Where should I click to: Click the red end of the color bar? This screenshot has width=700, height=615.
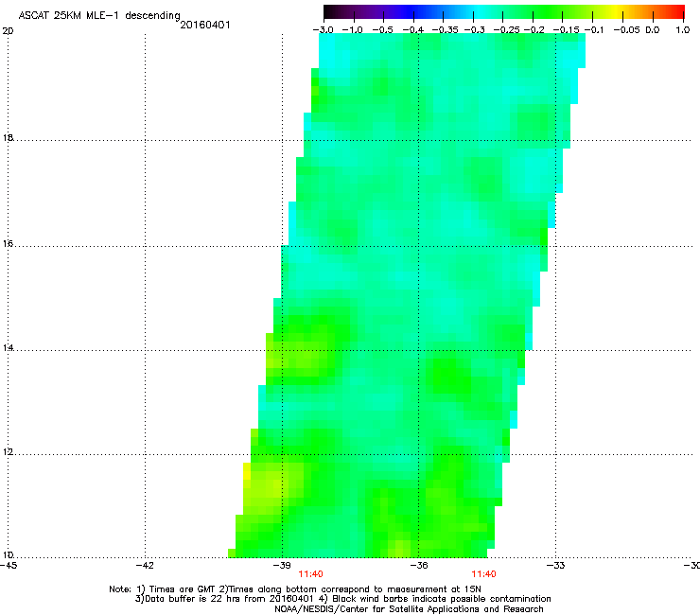tap(677, 11)
